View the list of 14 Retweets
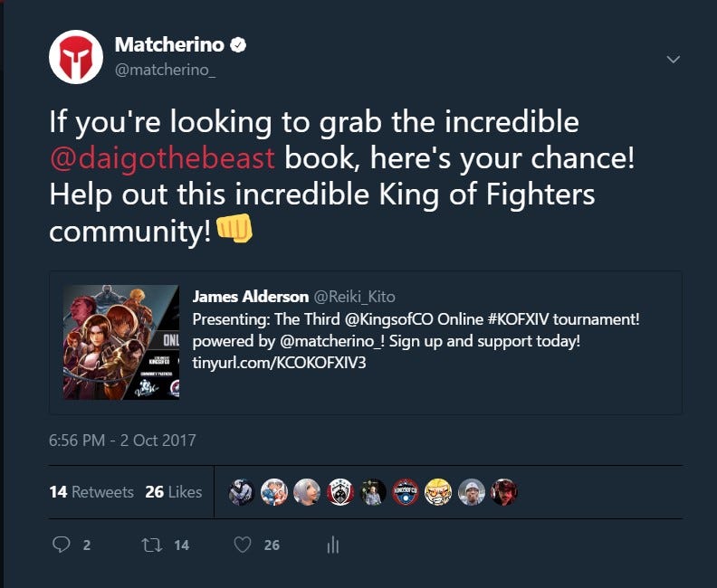717x588 pixels. tap(91, 492)
